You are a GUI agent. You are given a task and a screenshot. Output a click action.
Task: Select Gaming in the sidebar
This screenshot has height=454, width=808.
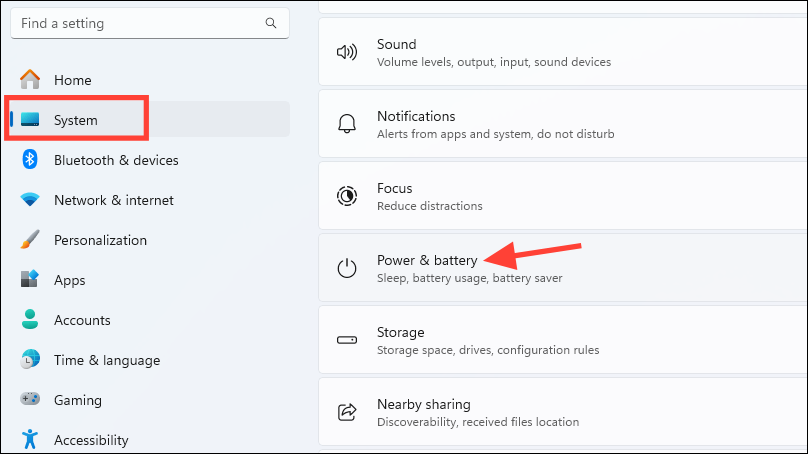78,400
